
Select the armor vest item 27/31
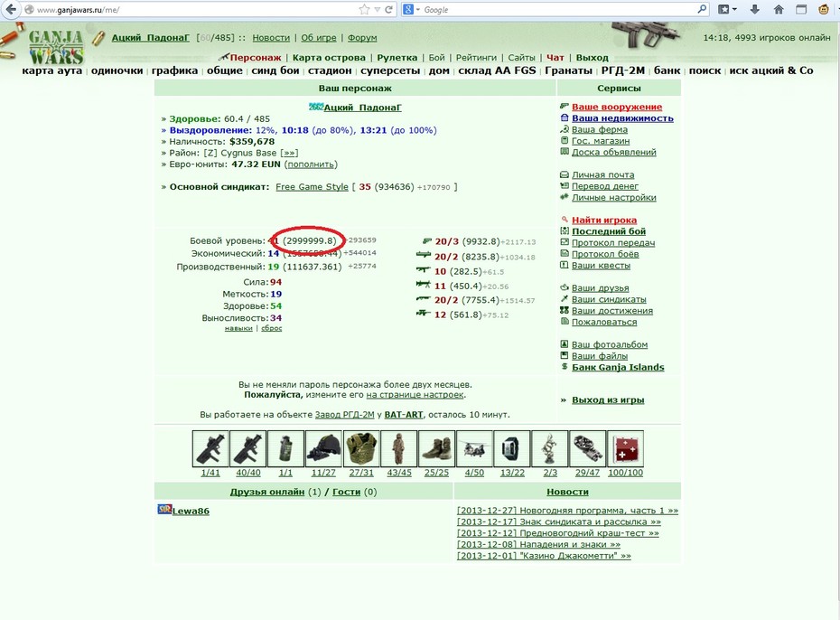[361, 448]
